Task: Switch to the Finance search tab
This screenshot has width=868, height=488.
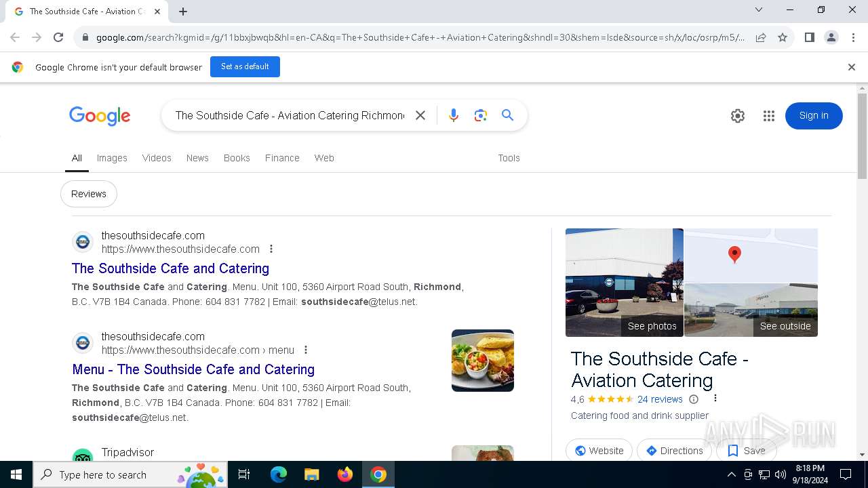Action: pos(282,158)
